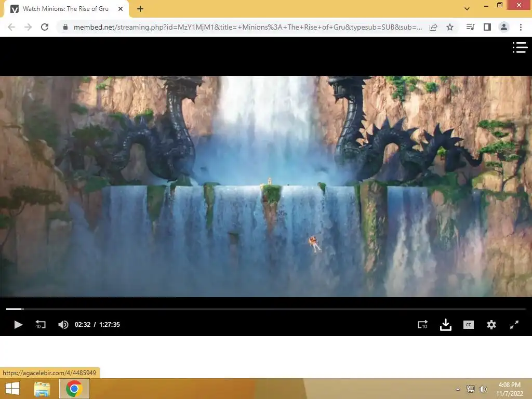Open media control button
This screenshot has height=399, width=532.
click(470, 27)
